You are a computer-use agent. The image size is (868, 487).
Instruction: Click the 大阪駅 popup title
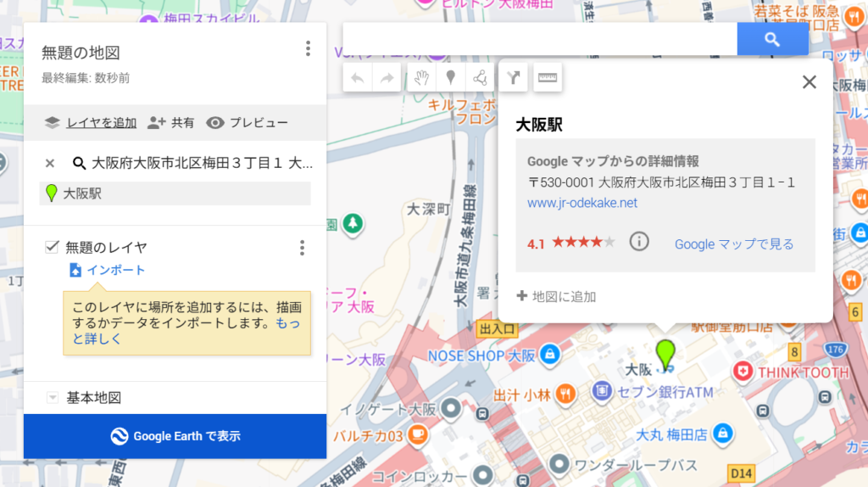coord(538,125)
